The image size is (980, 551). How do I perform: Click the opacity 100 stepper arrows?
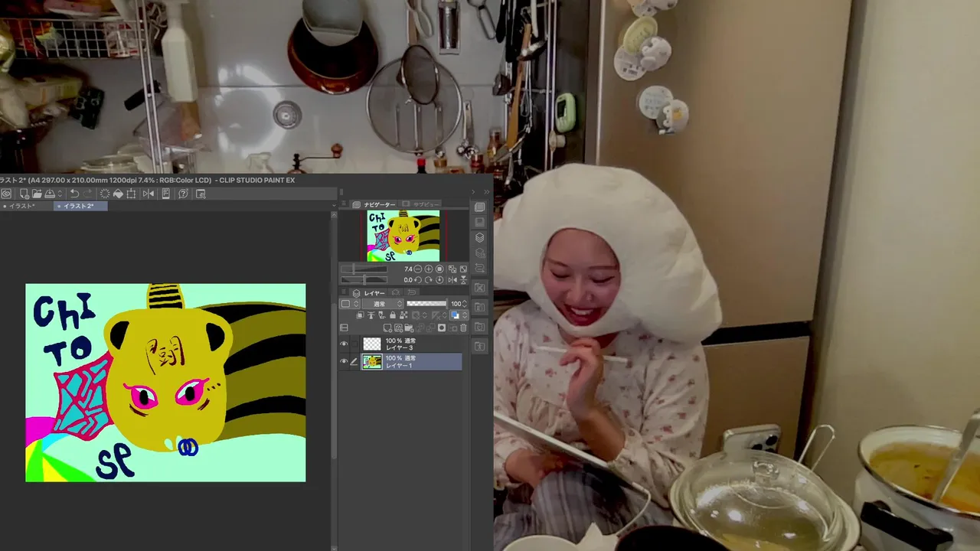click(465, 304)
